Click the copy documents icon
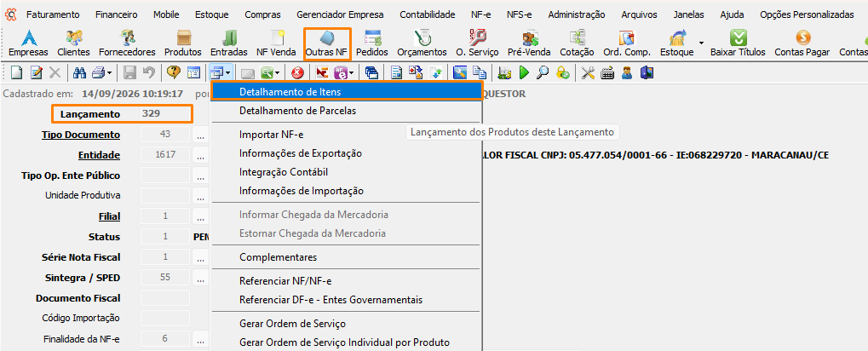This screenshot has height=351, width=868. coord(479,72)
